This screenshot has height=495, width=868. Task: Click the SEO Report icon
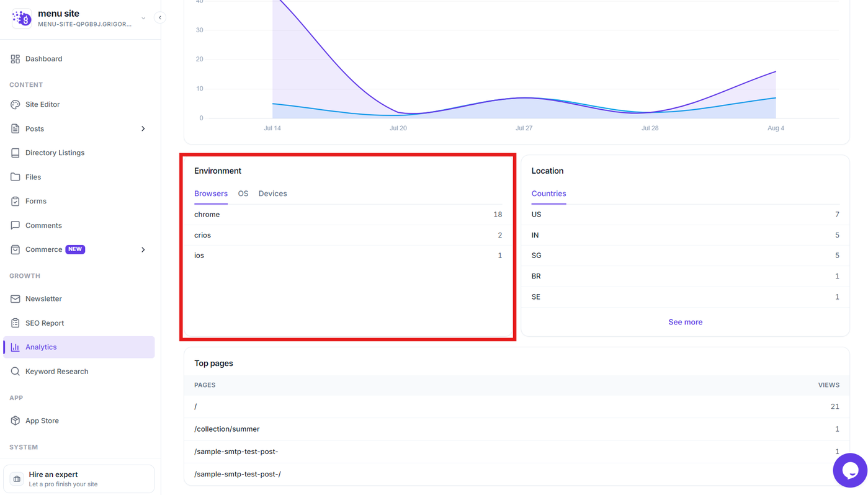(16, 323)
